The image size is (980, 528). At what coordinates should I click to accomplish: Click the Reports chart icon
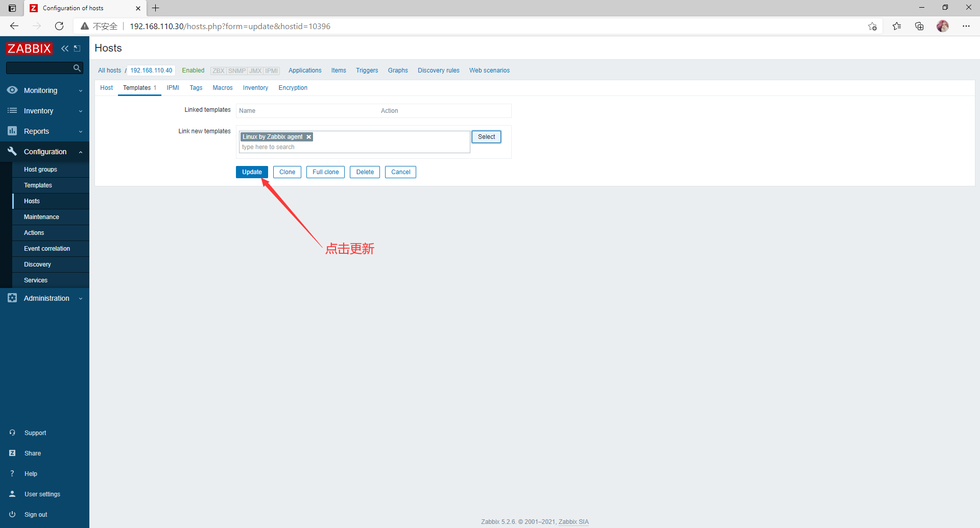tap(12, 131)
